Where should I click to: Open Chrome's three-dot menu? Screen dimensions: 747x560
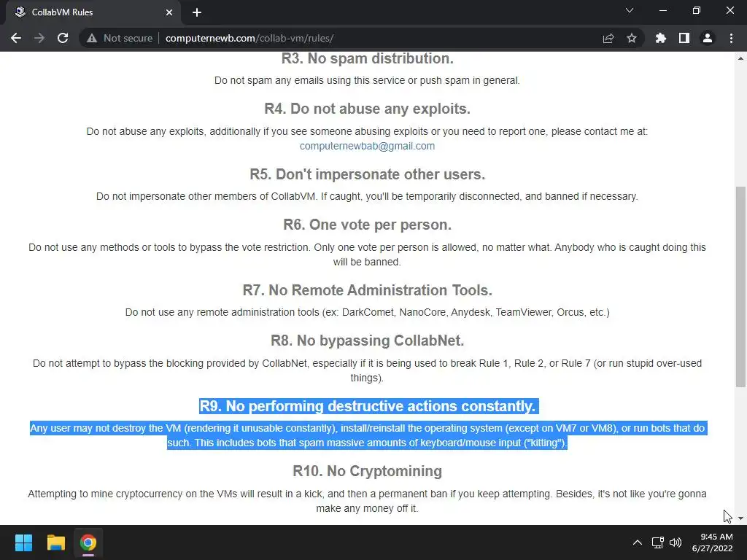[731, 38]
